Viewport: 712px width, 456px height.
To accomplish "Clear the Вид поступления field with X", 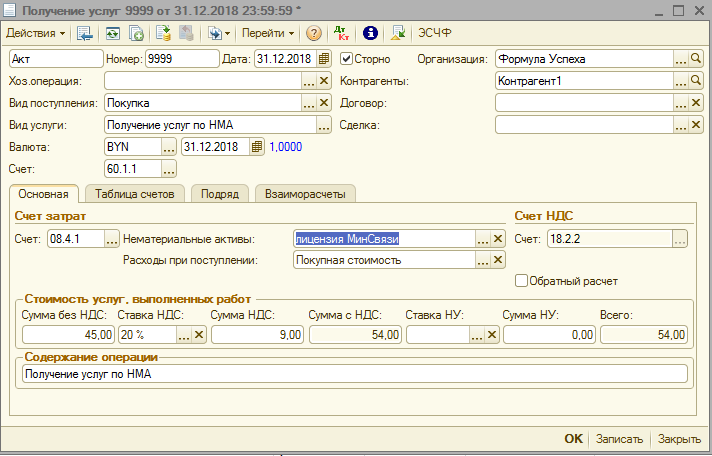I will (324, 103).
